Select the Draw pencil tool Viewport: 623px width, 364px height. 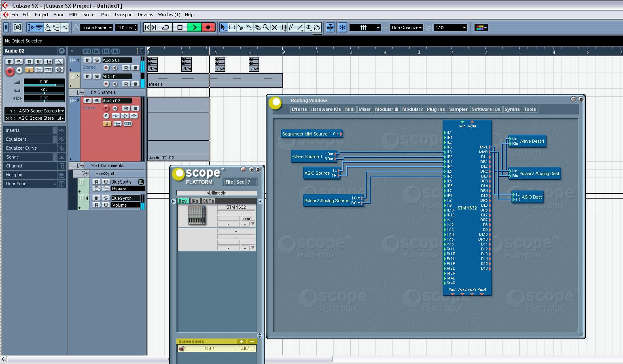[x=291, y=28]
